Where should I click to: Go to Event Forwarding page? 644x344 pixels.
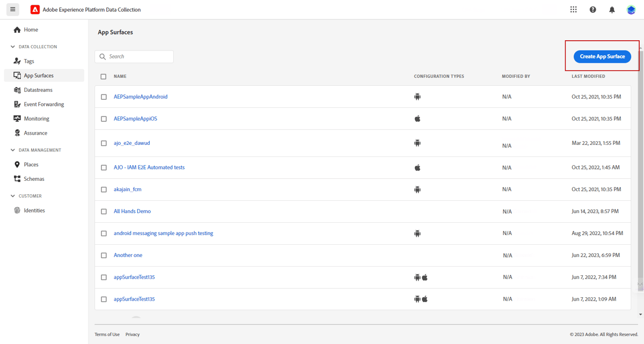[x=43, y=104]
